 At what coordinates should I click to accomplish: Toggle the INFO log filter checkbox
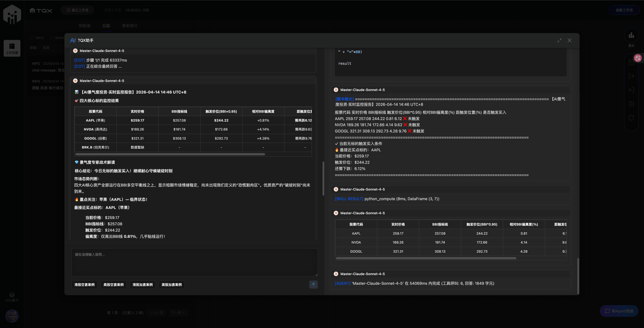click(x=32, y=38)
